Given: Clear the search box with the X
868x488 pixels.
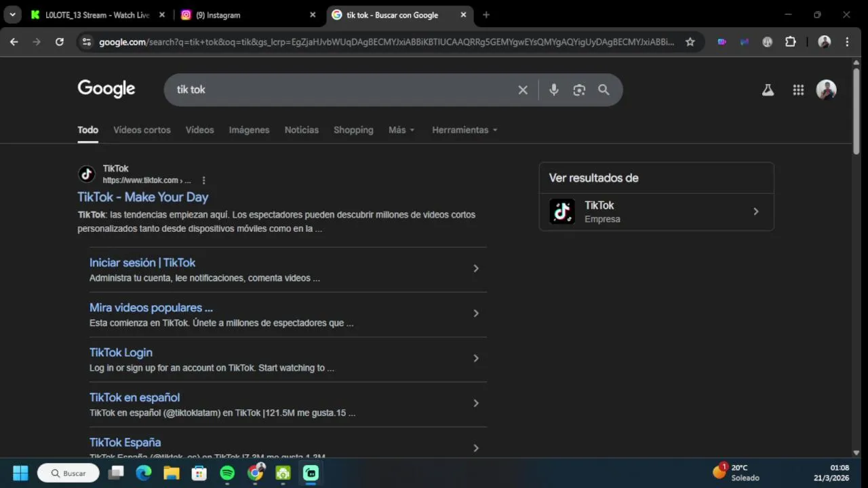Looking at the screenshot, I should 523,90.
